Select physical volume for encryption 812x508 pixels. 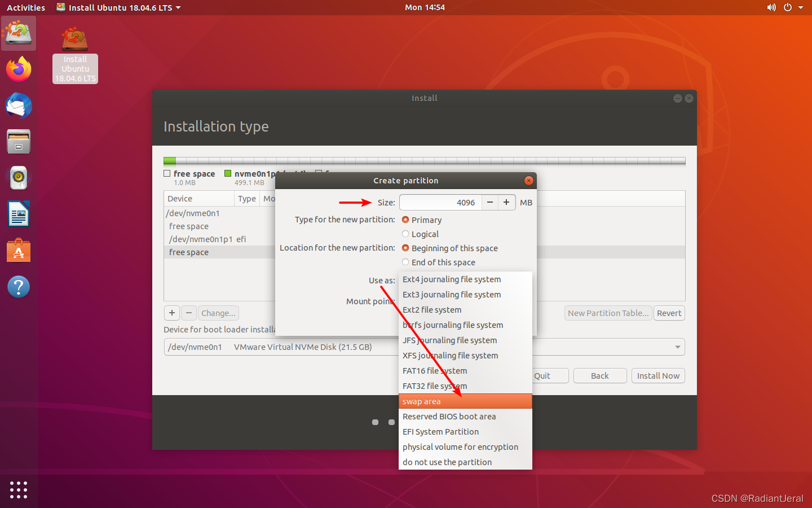point(465,447)
